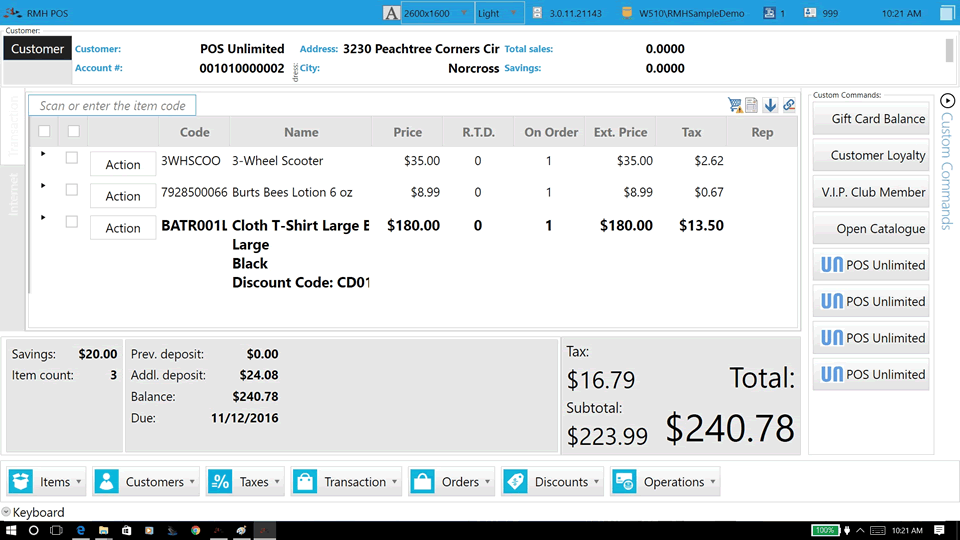Open the notification center icon
This screenshot has height=540, width=960.
tap(940, 531)
